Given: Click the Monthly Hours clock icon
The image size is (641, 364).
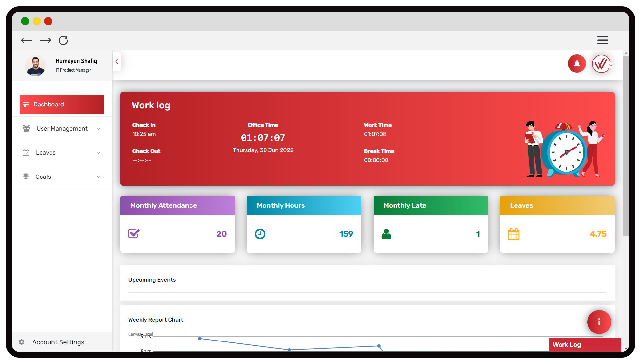Looking at the screenshot, I should (x=261, y=234).
